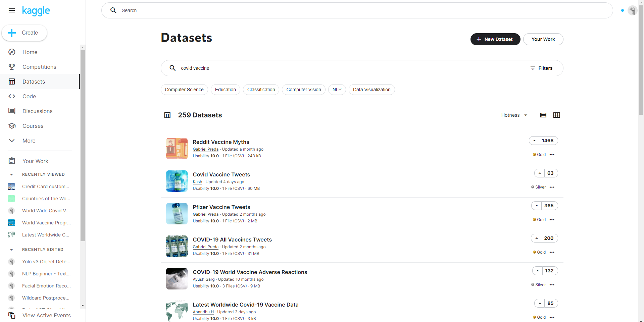The image size is (644, 322).
Task: Open author Kash profile link
Action: (x=197, y=182)
